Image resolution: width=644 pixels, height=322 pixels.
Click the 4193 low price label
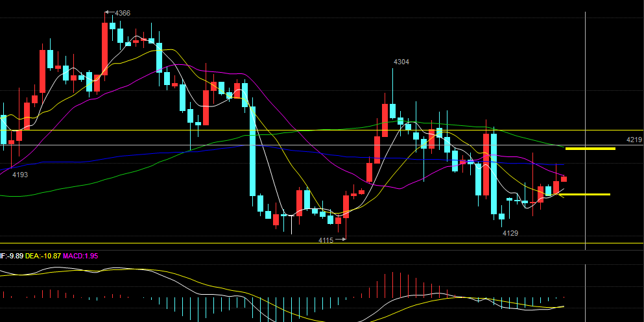[x=21, y=174]
